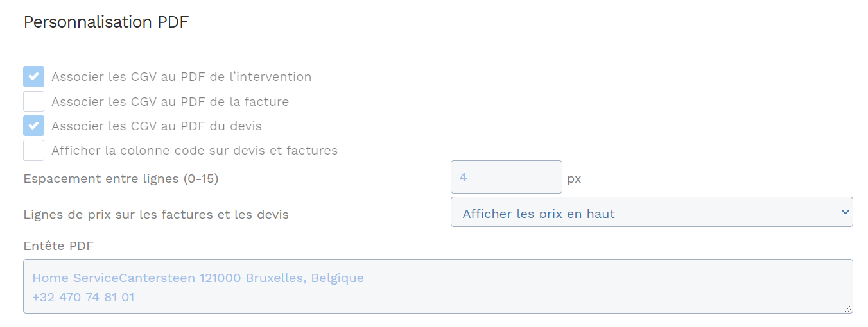Click the 'Entête PDF' field label
The width and height of the screenshot is (868, 327).
[59, 246]
